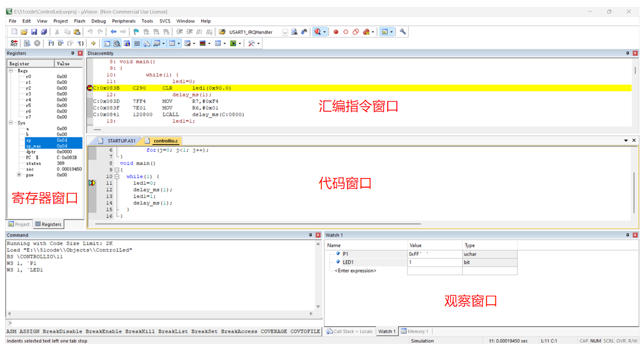
Task: Click the Step Into debug icon
Action: point(51,44)
